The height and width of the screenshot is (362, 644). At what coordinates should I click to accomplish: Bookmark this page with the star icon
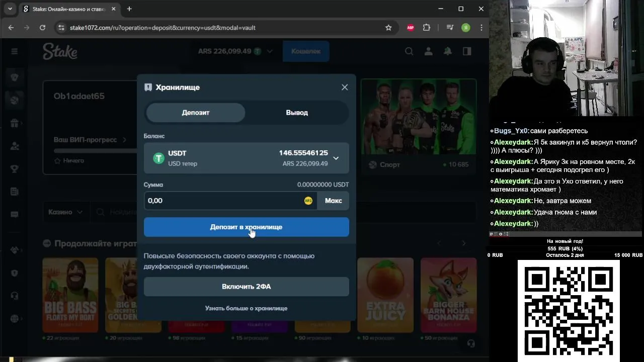click(388, 28)
